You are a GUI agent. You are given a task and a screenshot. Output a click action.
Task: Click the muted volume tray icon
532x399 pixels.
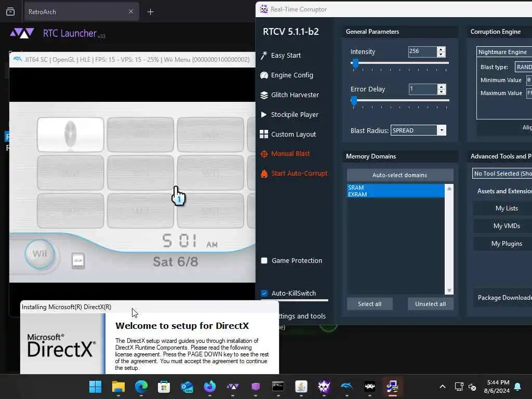472,387
